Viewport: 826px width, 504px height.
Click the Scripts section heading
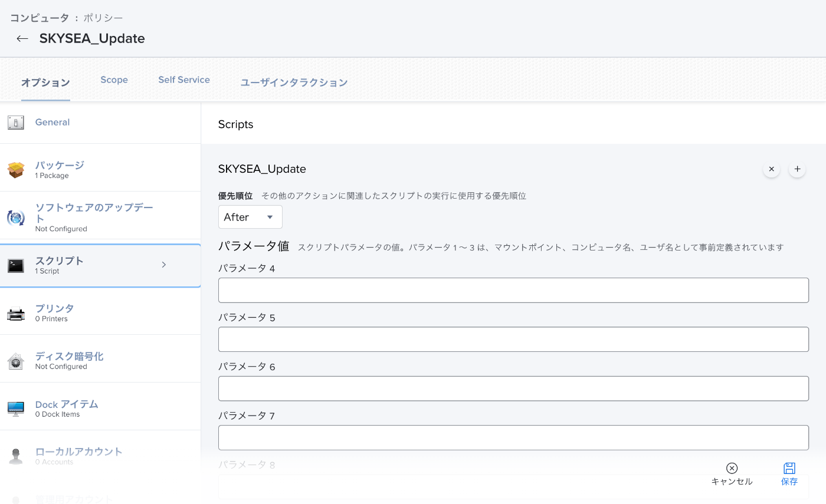(235, 124)
